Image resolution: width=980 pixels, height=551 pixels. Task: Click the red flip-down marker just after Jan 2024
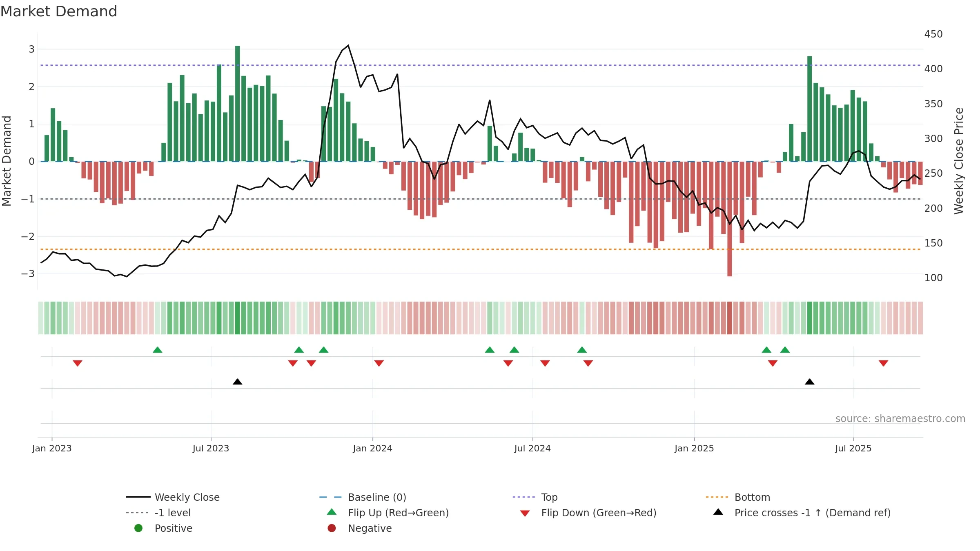[379, 363]
